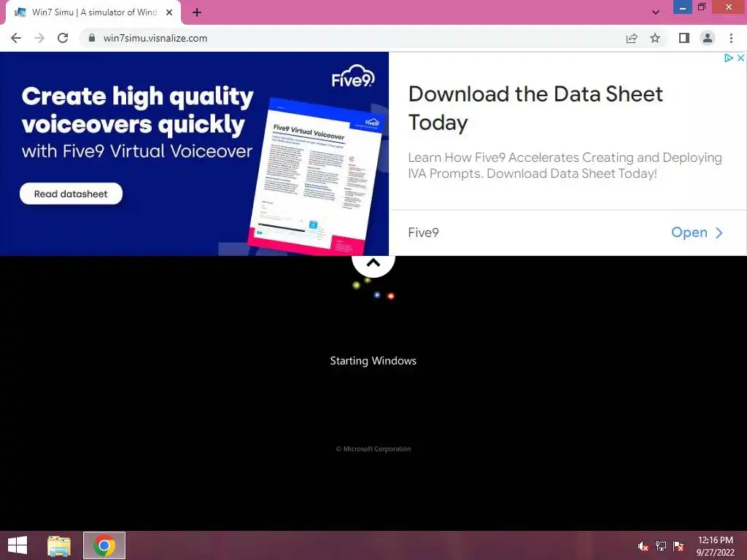Click the Five9 logo in banner

coord(353,76)
